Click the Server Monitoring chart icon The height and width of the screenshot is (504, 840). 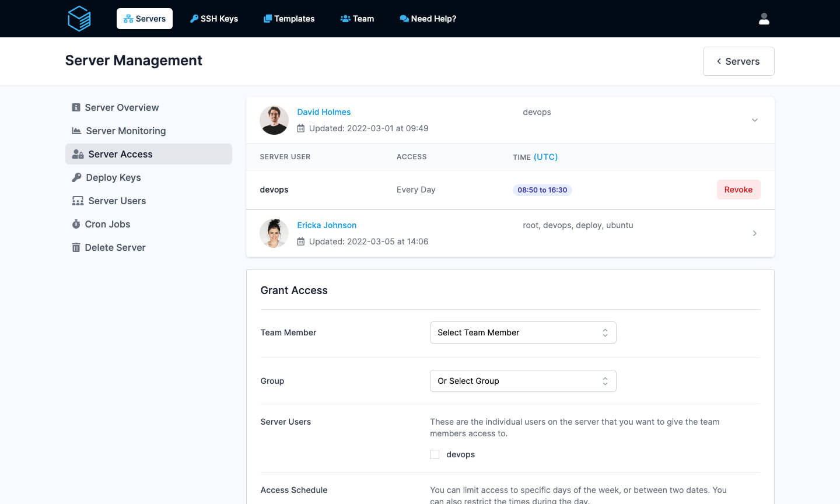tap(76, 131)
